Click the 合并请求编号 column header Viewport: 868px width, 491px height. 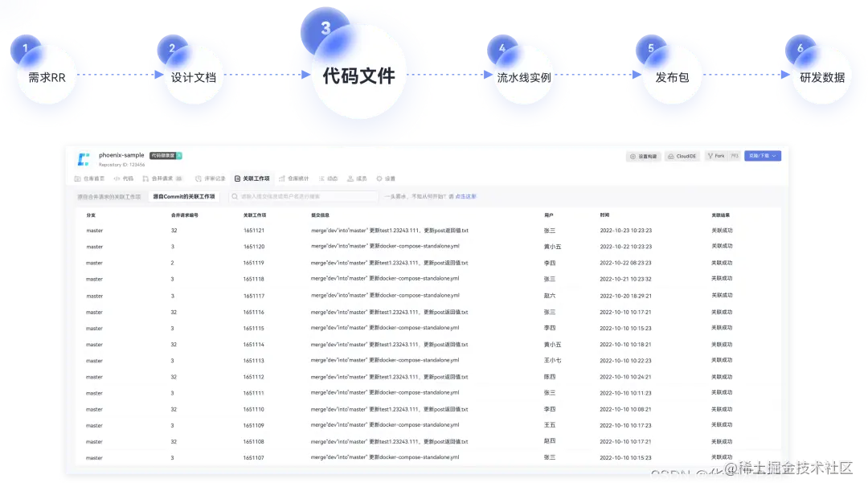pos(184,215)
